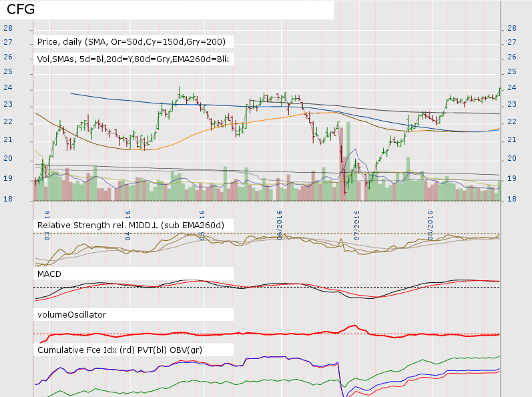
Task: Click the 19 tick on right price axis
Action: pos(512,179)
